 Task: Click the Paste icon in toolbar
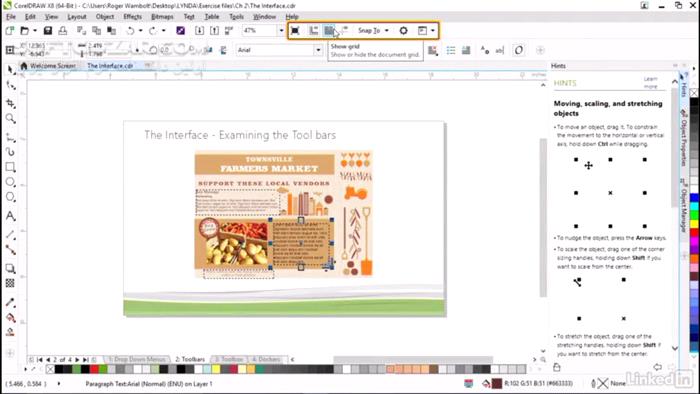coord(111,30)
